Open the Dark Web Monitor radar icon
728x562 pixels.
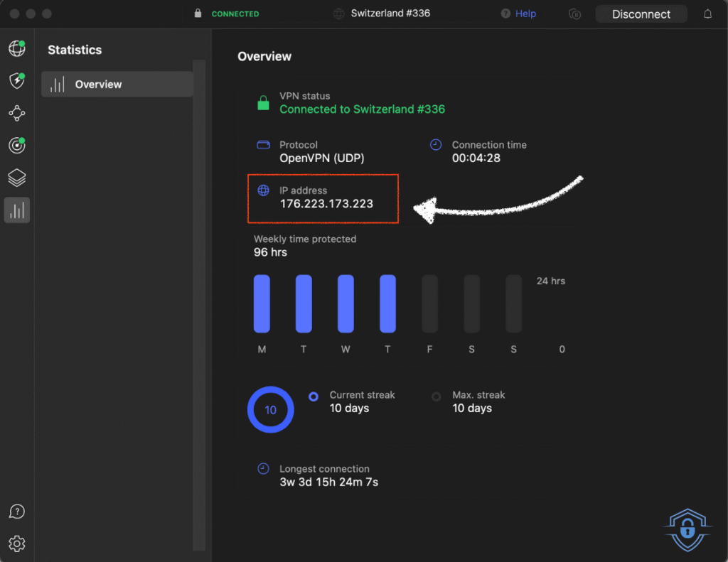click(x=17, y=145)
